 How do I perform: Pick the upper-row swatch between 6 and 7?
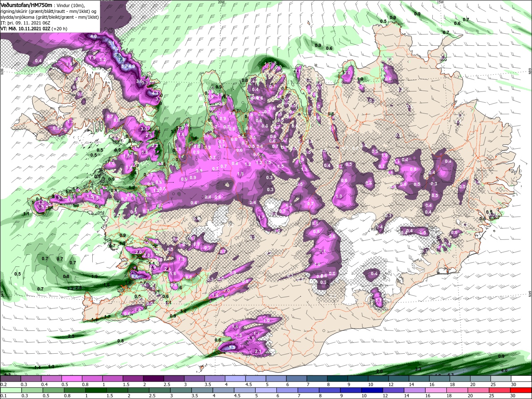coord(296,379)
